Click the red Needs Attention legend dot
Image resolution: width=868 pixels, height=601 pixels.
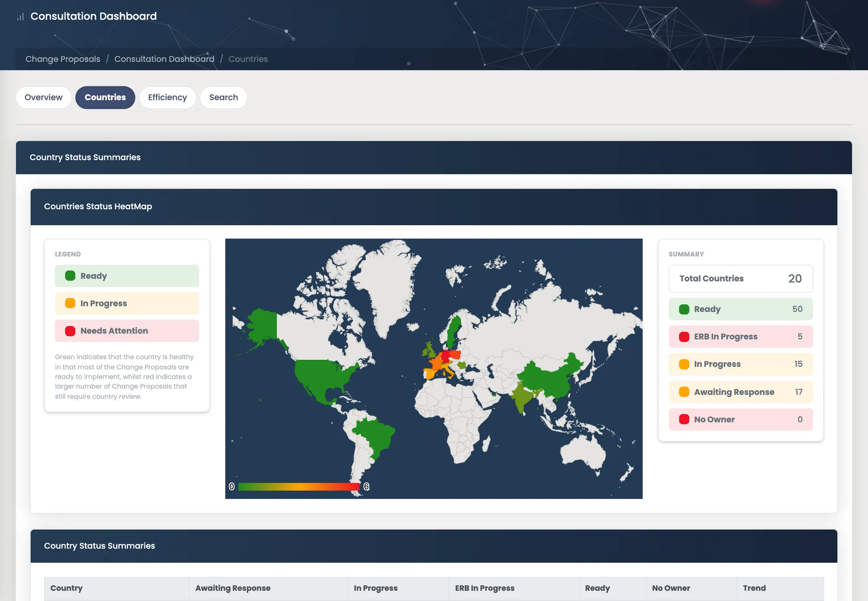point(70,331)
